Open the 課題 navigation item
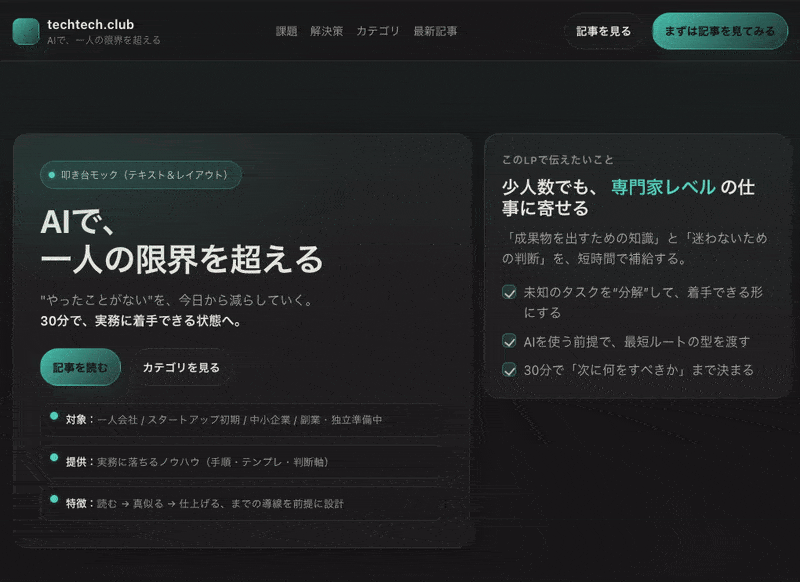Image resolution: width=800 pixels, height=582 pixels. pos(286,31)
